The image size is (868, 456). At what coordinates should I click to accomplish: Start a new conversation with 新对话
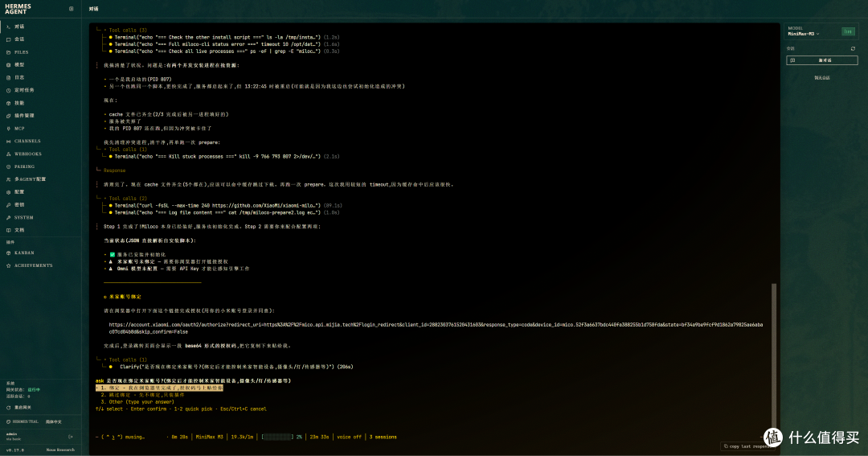point(822,60)
